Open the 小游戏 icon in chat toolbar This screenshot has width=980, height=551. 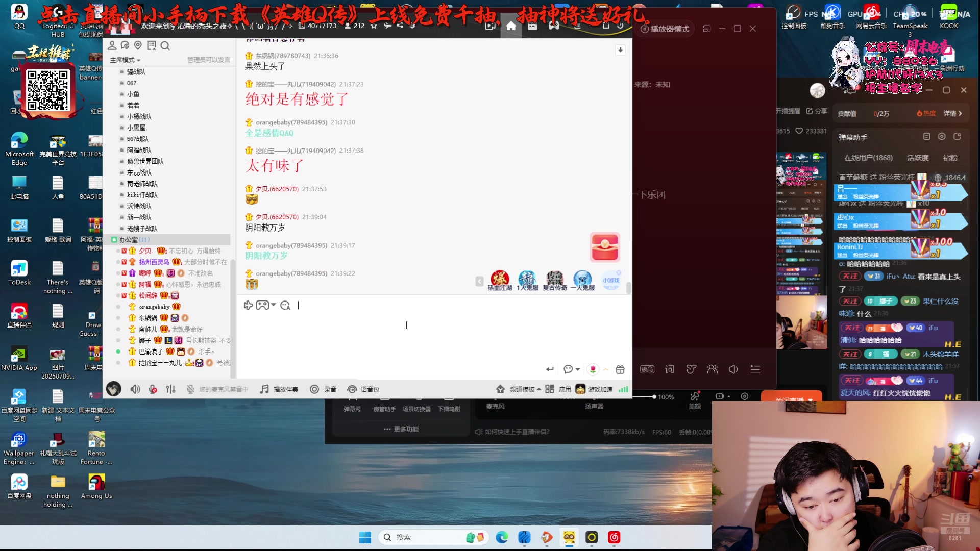point(611,280)
